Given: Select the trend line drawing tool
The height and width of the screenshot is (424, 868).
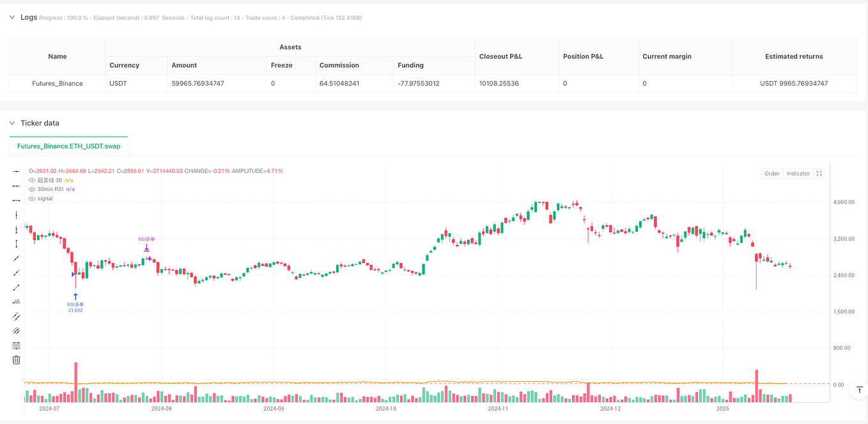Looking at the screenshot, I should tap(16, 258).
